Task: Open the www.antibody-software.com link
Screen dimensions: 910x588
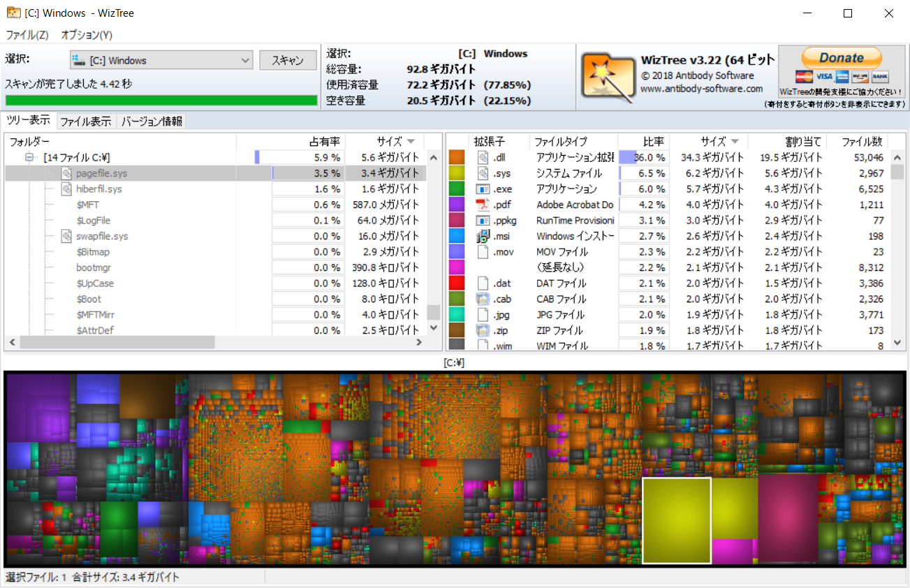Action: tap(702, 89)
